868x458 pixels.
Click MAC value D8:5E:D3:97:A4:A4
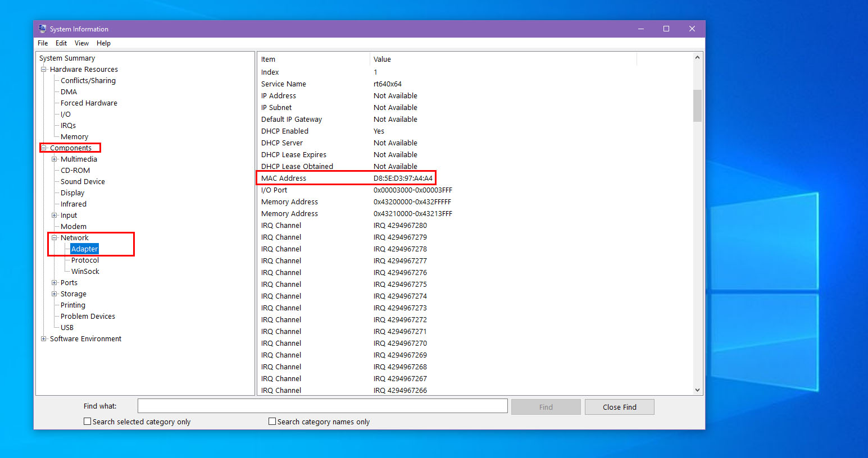403,178
